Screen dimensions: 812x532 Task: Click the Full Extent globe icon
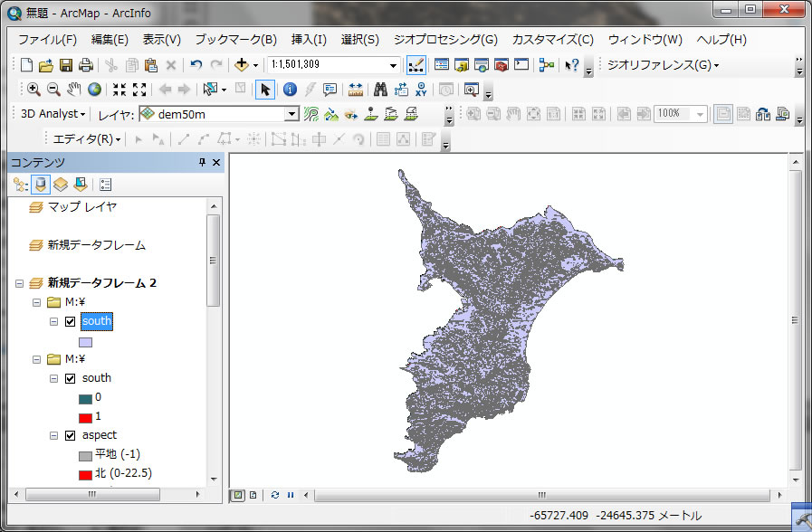pos(94,90)
